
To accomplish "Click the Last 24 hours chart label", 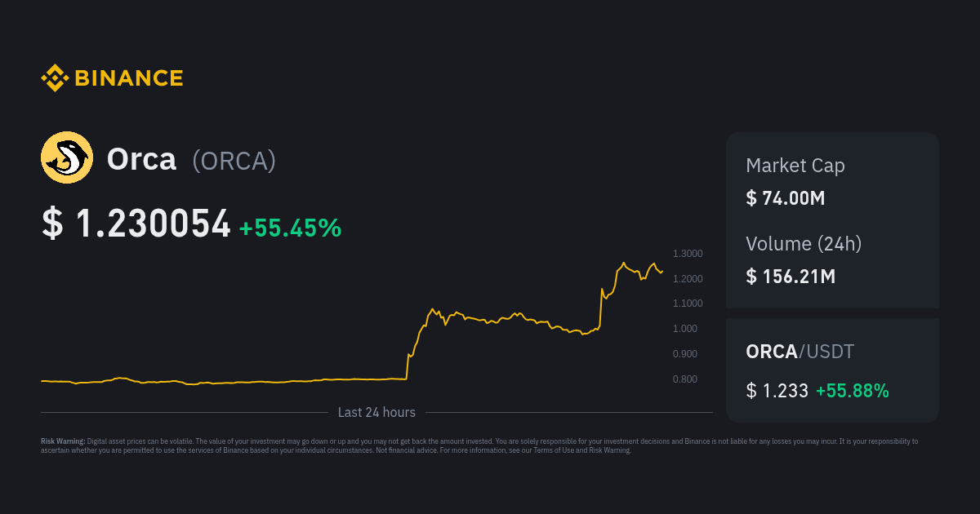I will 376,413.
